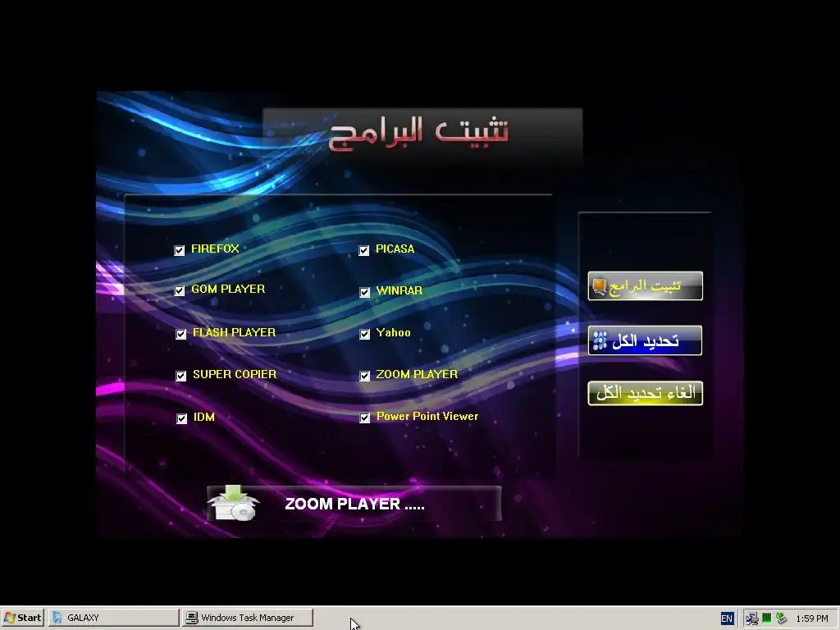This screenshot has height=630, width=840.
Task: Toggle the SUPER COPIER checkbox
Action: point(181,376)
